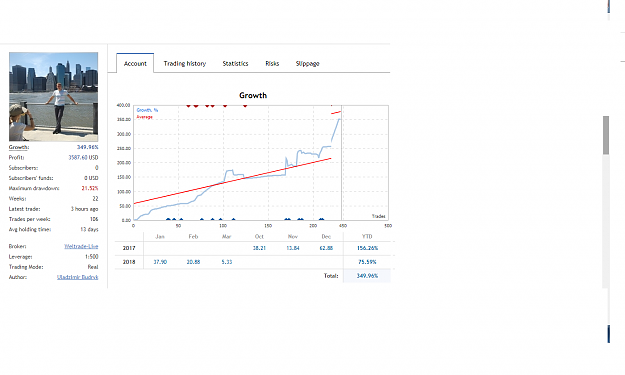Select the February 2018 value 20.88
This screenshot has height=375, width=625.
(193, 262)
